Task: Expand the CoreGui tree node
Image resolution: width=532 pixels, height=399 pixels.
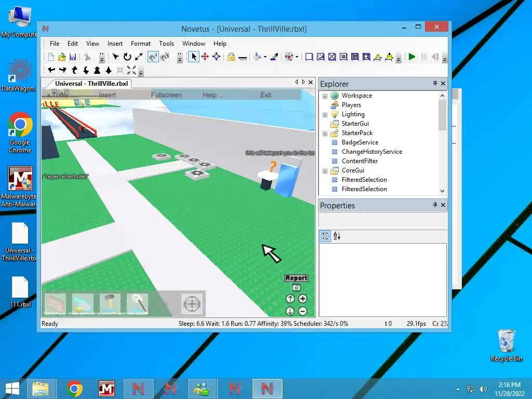Action: 325,170
